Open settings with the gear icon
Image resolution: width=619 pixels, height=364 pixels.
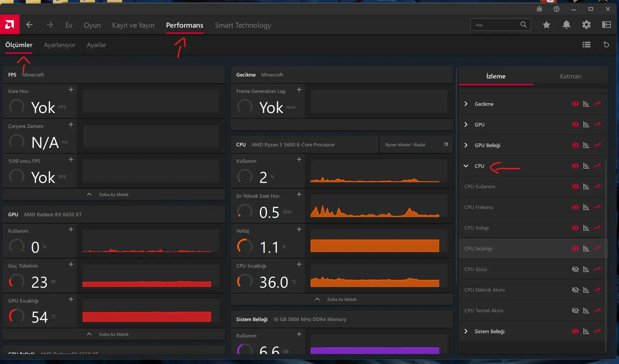pyautogui.click(x=587, y=25)
